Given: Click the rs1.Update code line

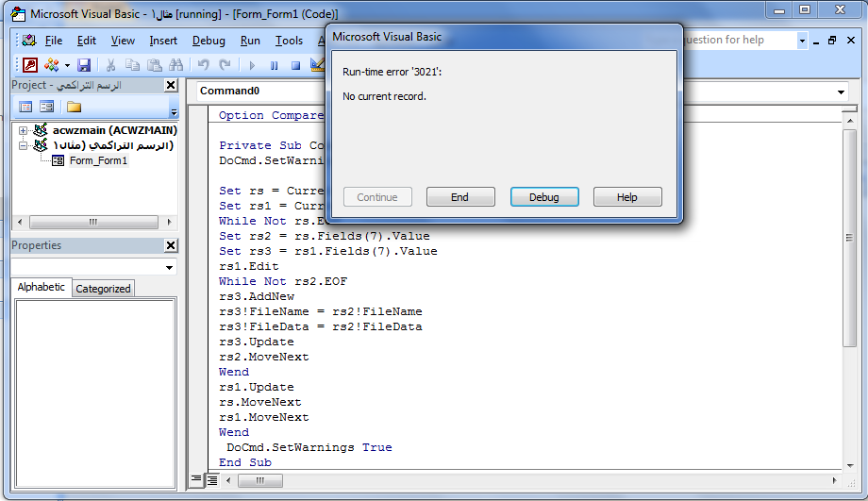Looking at the screenshot, I should tap(257, 387).
